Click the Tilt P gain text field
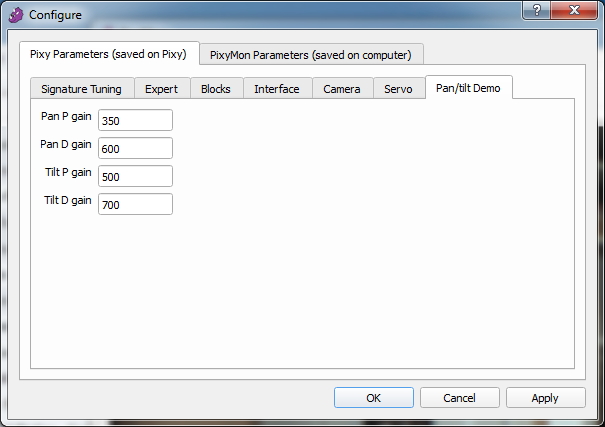This screenshot has width=605, height=427. [135, 176]
